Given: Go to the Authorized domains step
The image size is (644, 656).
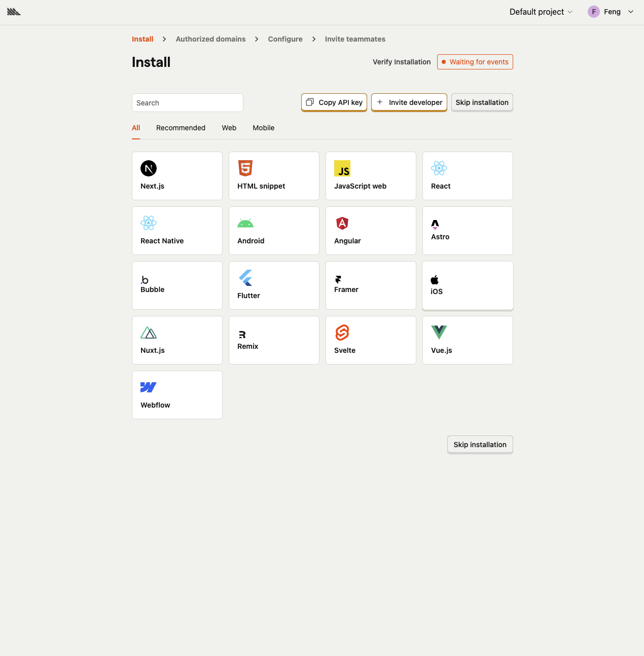Looking at the screenshot, I should click(210, 39).
